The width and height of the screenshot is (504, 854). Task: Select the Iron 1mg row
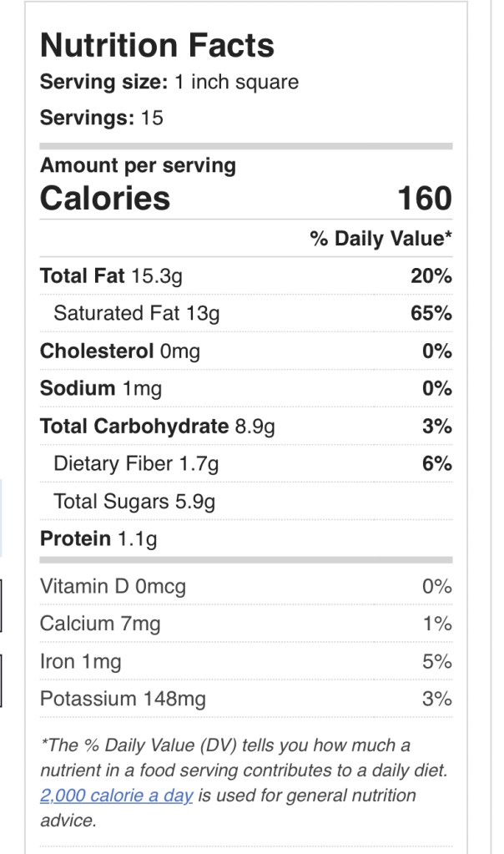click(81, 662)
